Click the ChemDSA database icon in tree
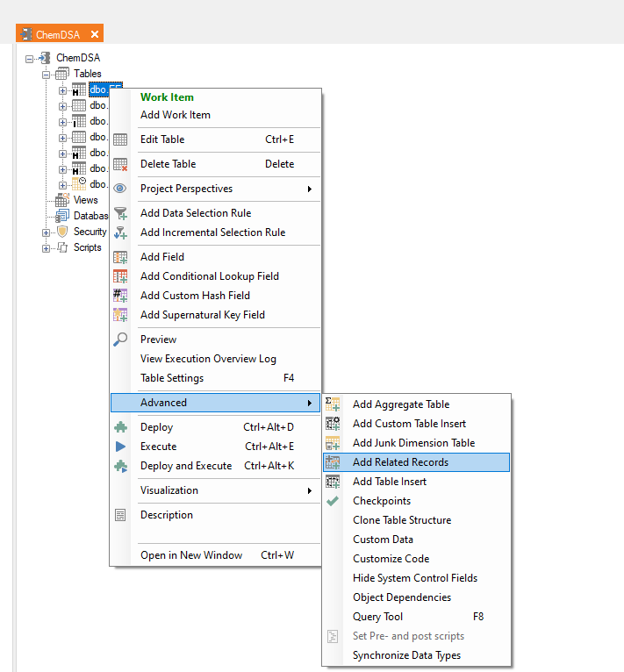 (x=45, y=58)
